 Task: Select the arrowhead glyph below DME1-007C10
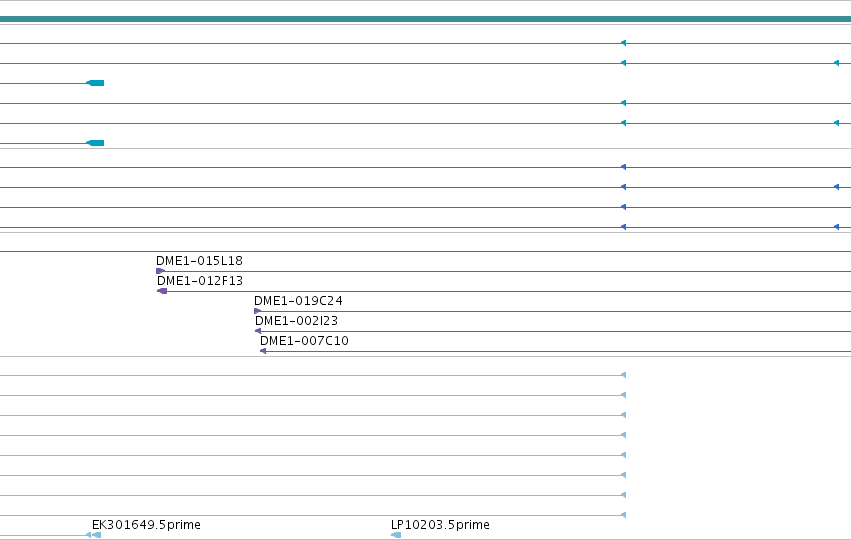pyautogui.click(x=263, y=351)
